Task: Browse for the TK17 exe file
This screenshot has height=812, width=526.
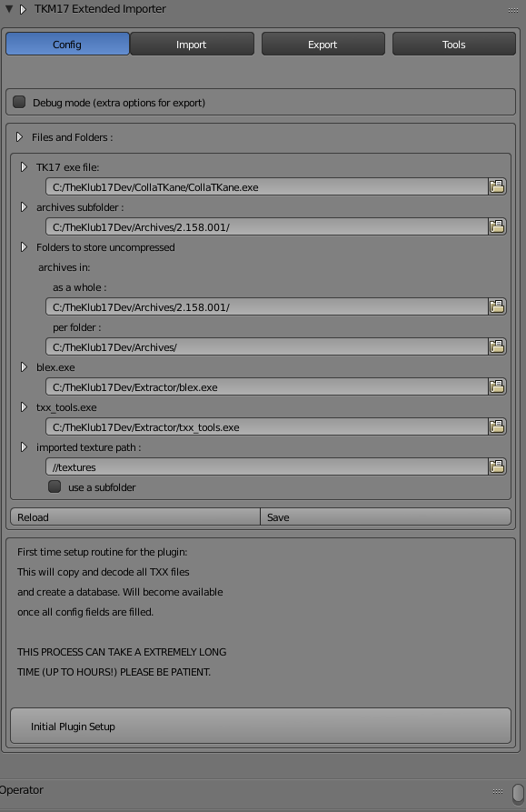Action: click(x=497, y=186)
